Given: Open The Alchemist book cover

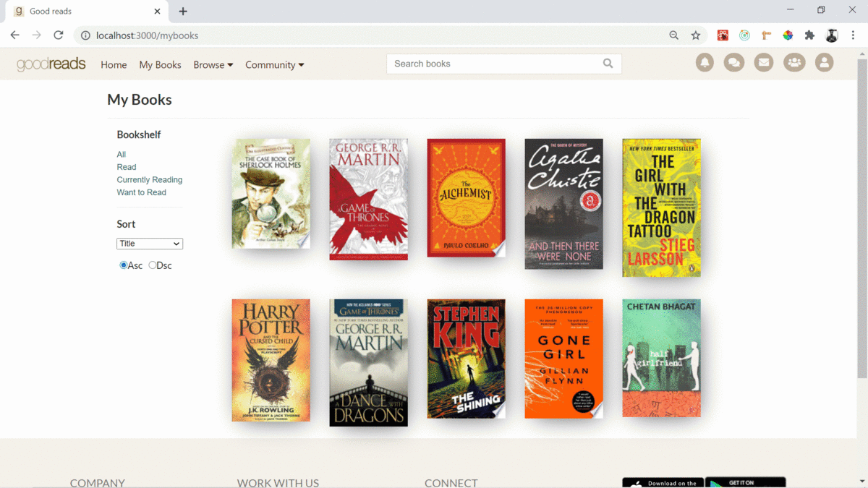Looking at the screenshot, I should pyautogui.click(x=467, y=198).
